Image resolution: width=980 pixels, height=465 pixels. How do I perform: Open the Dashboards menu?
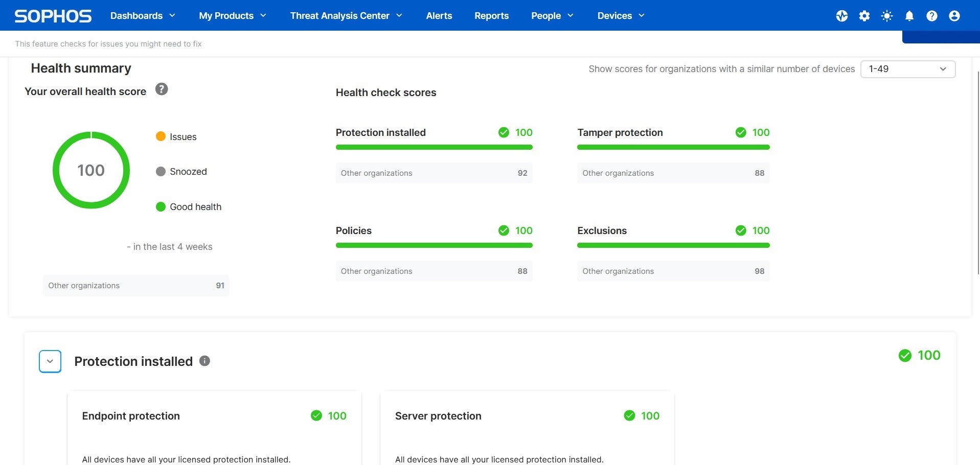[x=137, y=15]
